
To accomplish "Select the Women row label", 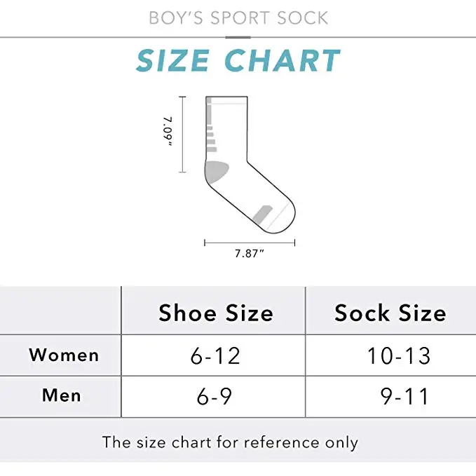I will [x=64, y=355].
